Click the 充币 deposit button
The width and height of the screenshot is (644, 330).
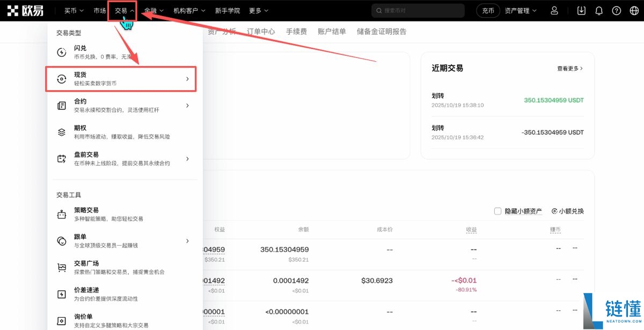(488, 10)
